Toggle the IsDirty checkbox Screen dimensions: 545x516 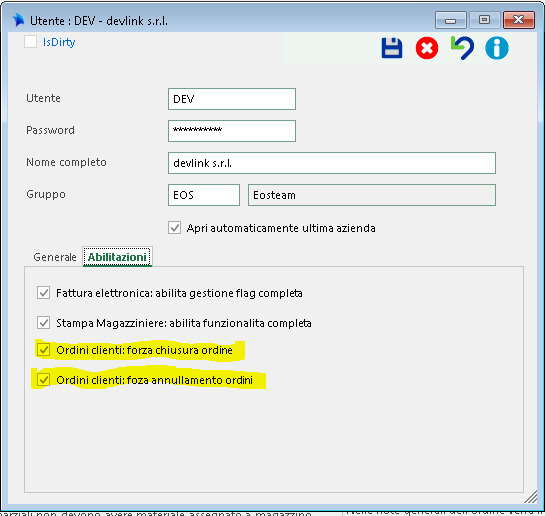point(31,42)
